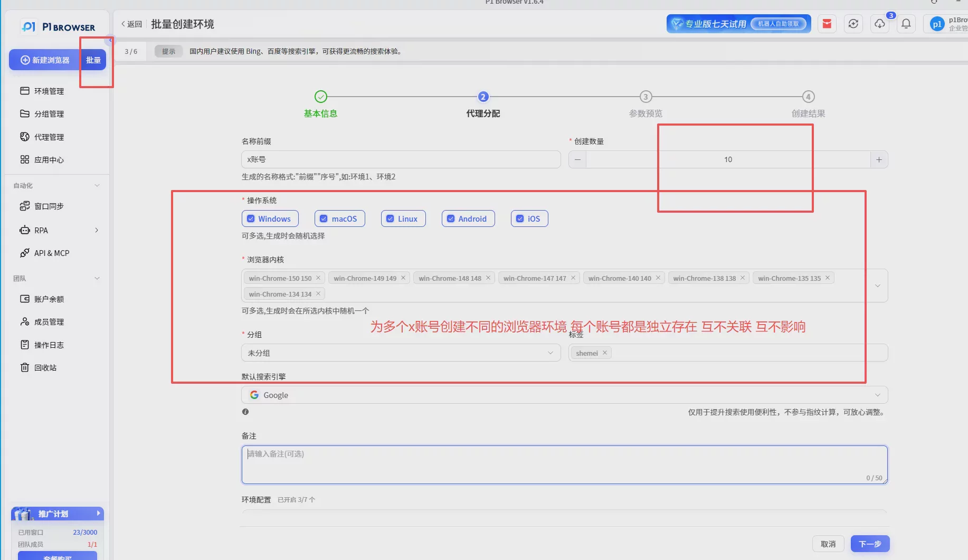Go back with the 返回 link

click(131, 24)
